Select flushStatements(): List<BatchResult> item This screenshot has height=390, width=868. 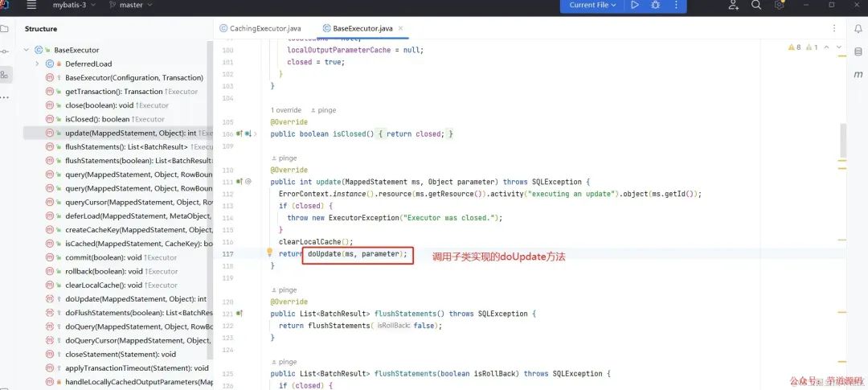click(x=138, y=147)
